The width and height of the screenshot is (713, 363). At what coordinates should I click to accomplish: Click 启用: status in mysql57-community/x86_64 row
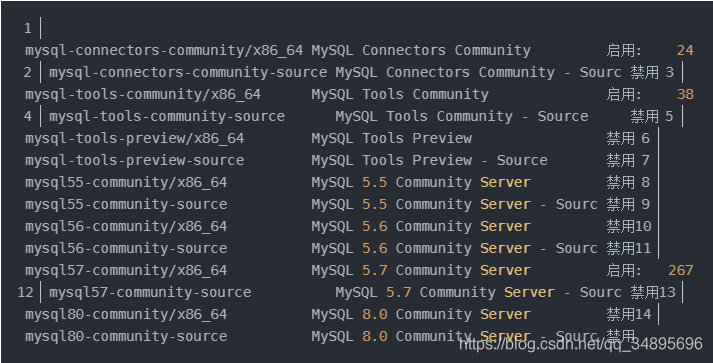(x=624, y=271)
